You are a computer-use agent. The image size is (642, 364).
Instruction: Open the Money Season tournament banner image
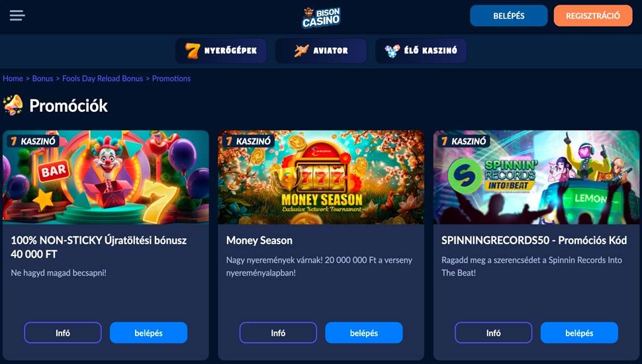click(321, 177)
